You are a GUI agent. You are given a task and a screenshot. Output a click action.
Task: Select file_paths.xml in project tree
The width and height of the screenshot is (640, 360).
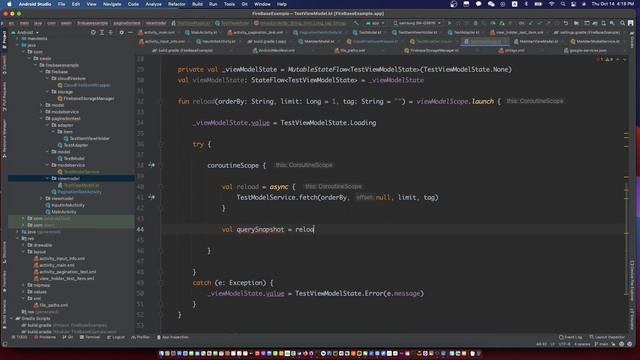[51, 305]
